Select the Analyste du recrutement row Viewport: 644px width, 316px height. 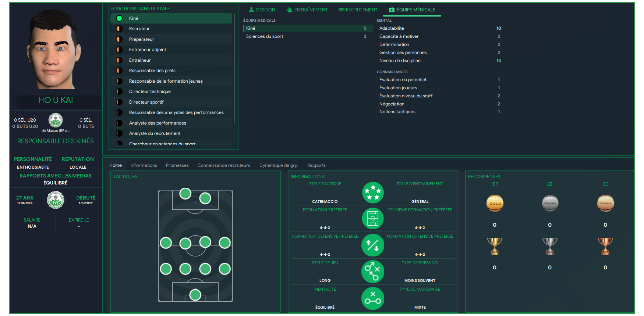(x=171, y=133)
